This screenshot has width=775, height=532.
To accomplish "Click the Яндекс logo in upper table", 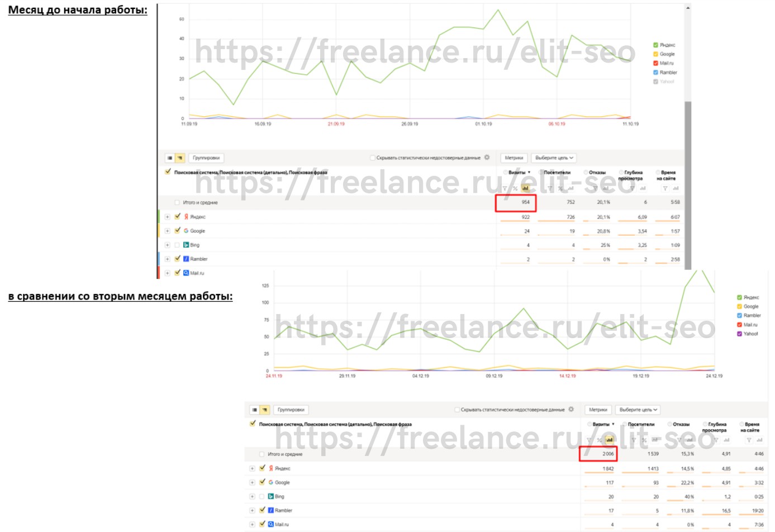I will [186, 217].
